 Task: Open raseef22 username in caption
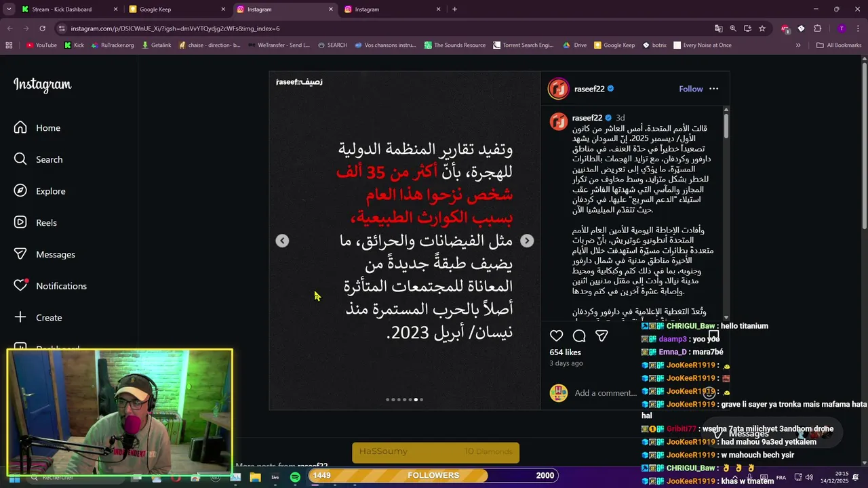tap(587, 118)
